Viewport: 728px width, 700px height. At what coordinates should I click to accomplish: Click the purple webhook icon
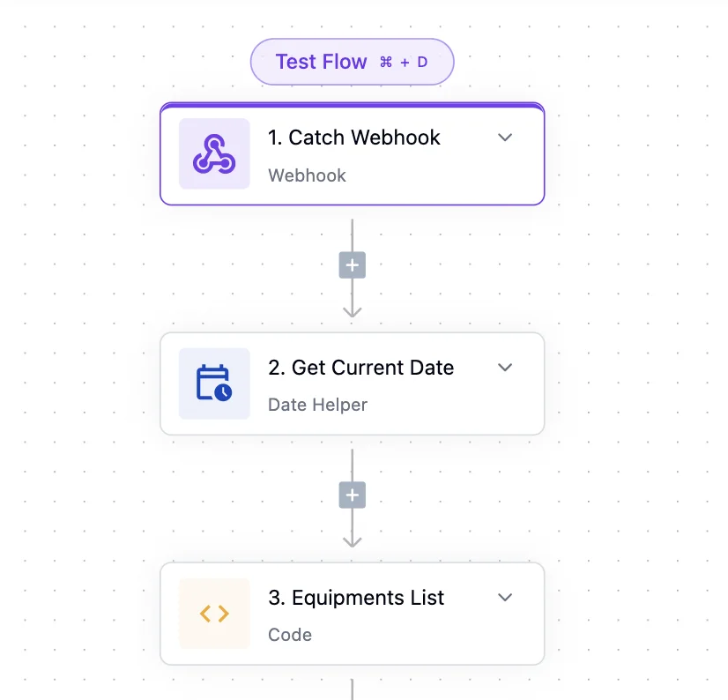[214, 154]
